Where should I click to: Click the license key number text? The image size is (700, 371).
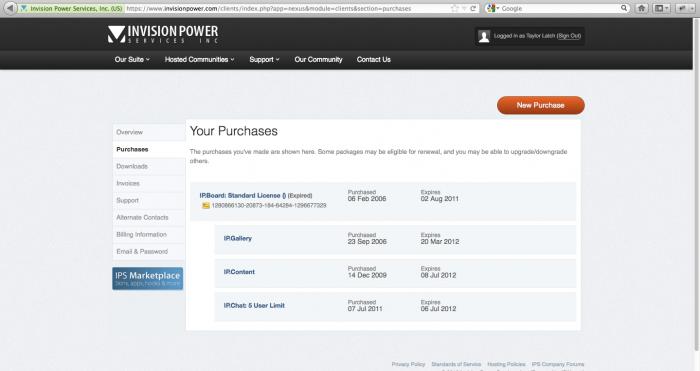pos(269,206)
